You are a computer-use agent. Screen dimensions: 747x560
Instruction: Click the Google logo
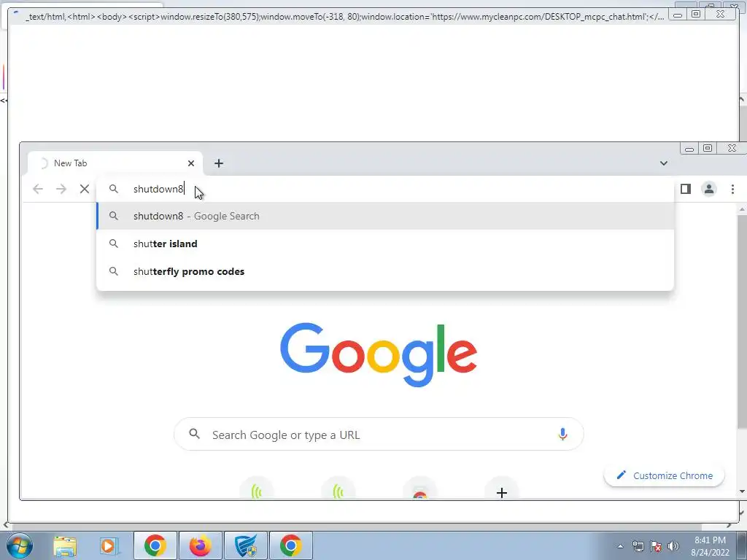379,354
